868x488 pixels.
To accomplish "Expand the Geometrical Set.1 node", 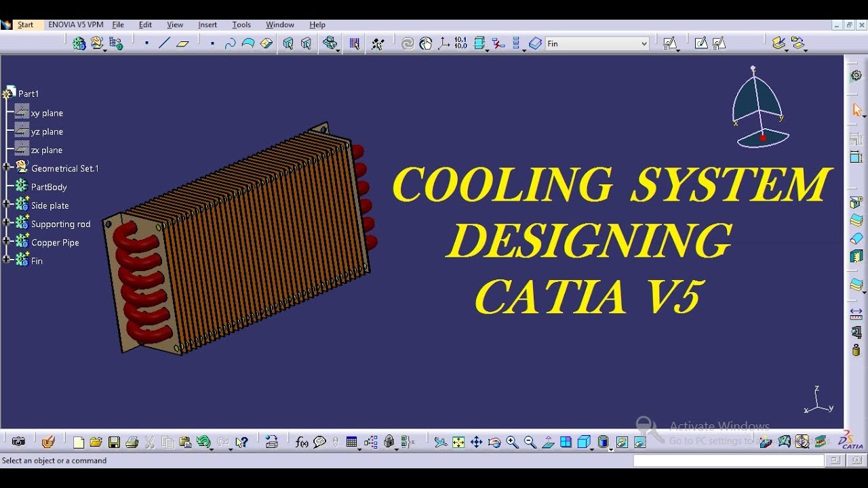I will [6, 167].
